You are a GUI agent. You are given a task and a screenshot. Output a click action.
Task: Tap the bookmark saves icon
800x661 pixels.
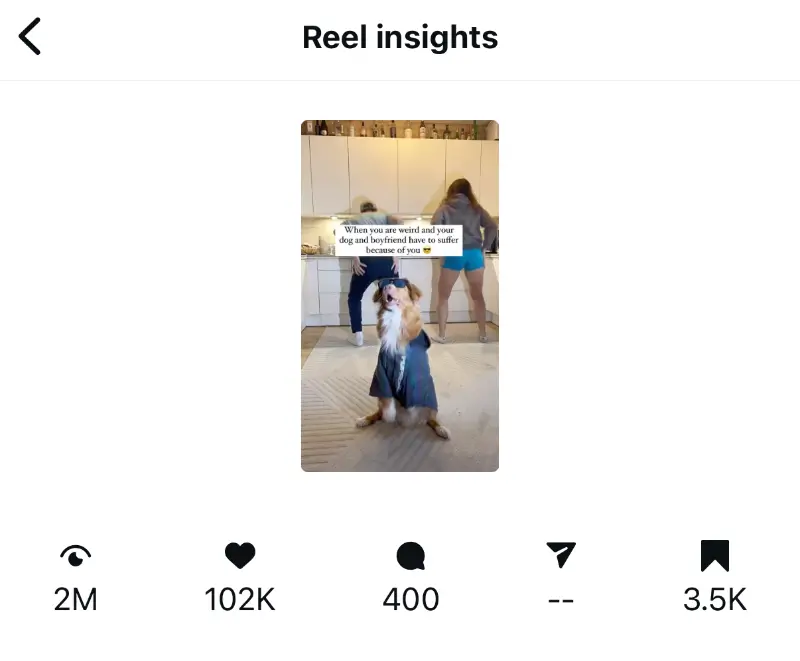[715, 555]
